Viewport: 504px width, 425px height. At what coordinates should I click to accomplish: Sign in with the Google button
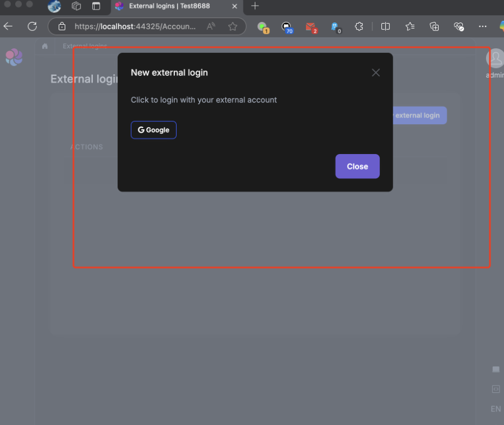(154, 130)
